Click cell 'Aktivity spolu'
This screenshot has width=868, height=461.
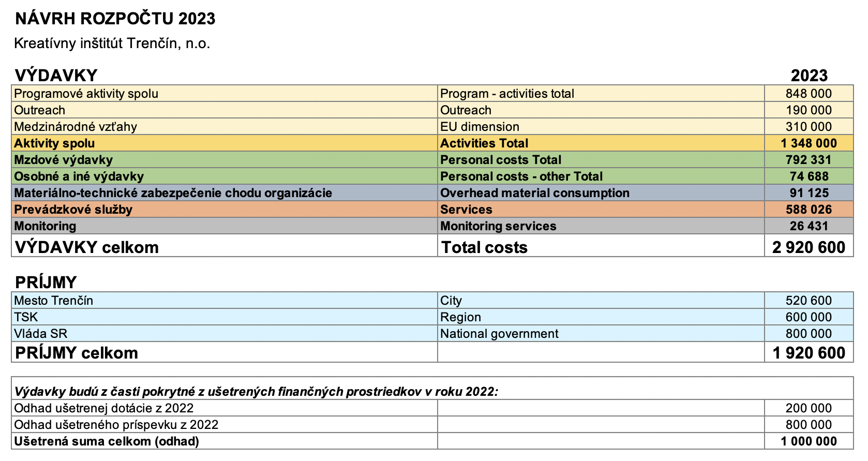pyautogui.click(x=225, y=143)
